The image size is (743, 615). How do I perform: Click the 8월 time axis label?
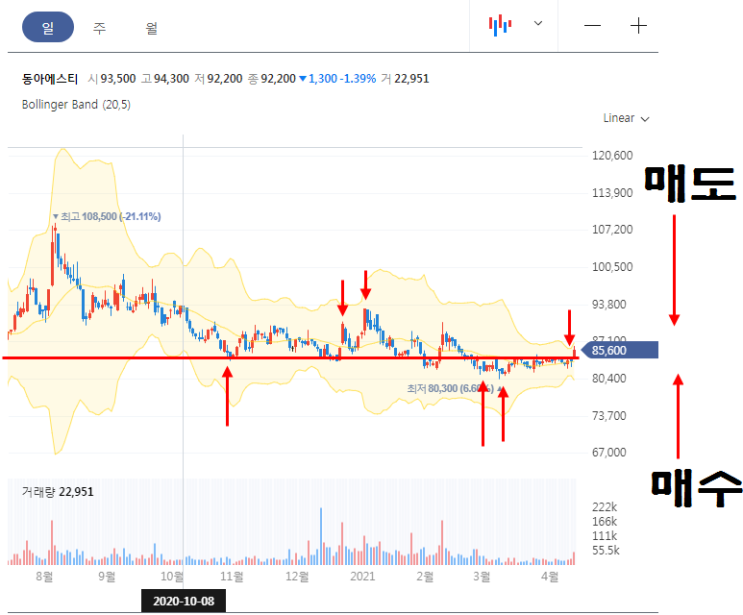click(x=44, y=576)
